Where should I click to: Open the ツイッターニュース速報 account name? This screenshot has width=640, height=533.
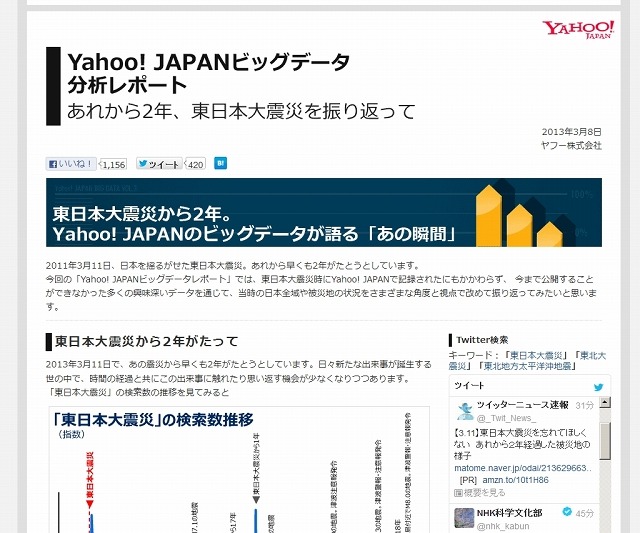(523, 405)
